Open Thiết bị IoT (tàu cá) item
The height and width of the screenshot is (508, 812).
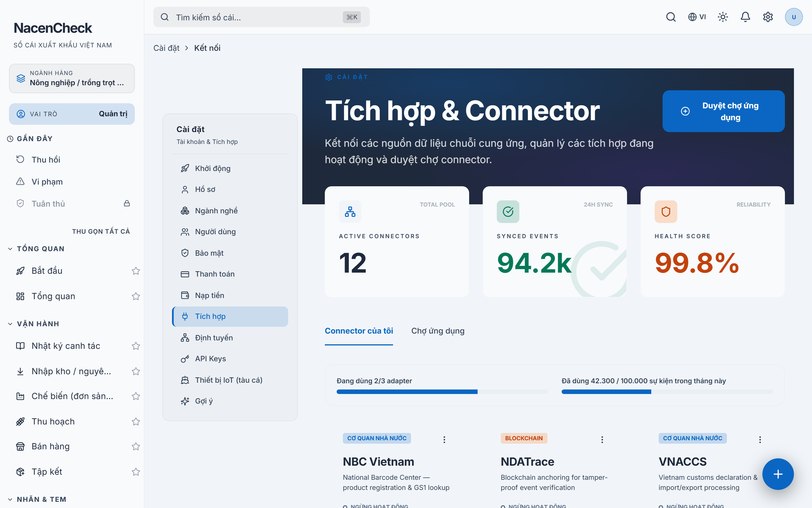click(x=230, y=380)
